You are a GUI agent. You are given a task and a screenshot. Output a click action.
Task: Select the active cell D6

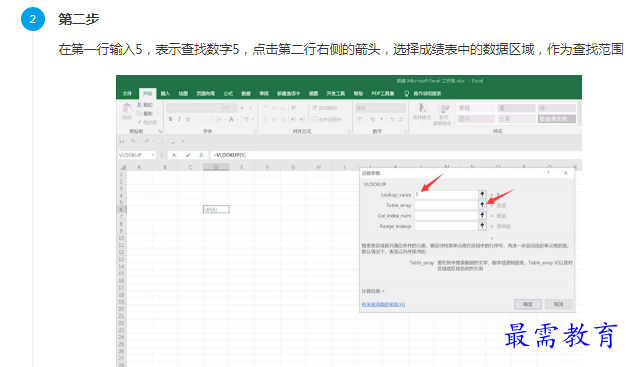[x=216, y=209]
